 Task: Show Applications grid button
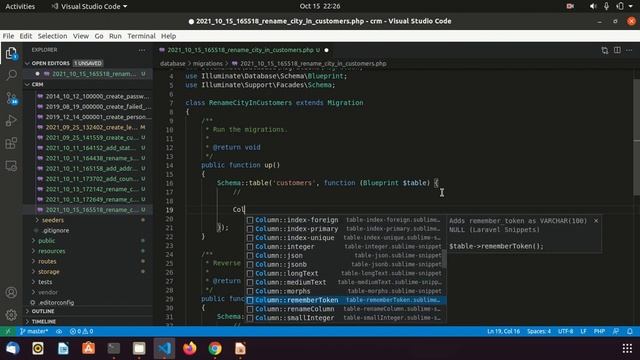[627, 348]
